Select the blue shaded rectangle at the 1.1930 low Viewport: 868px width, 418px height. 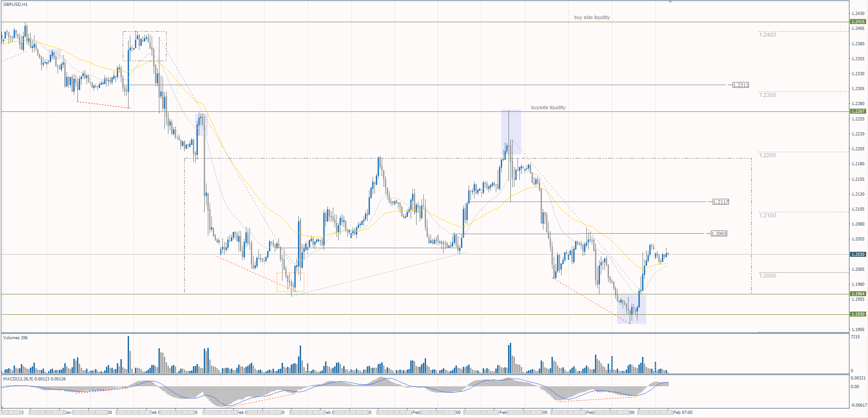632,309
